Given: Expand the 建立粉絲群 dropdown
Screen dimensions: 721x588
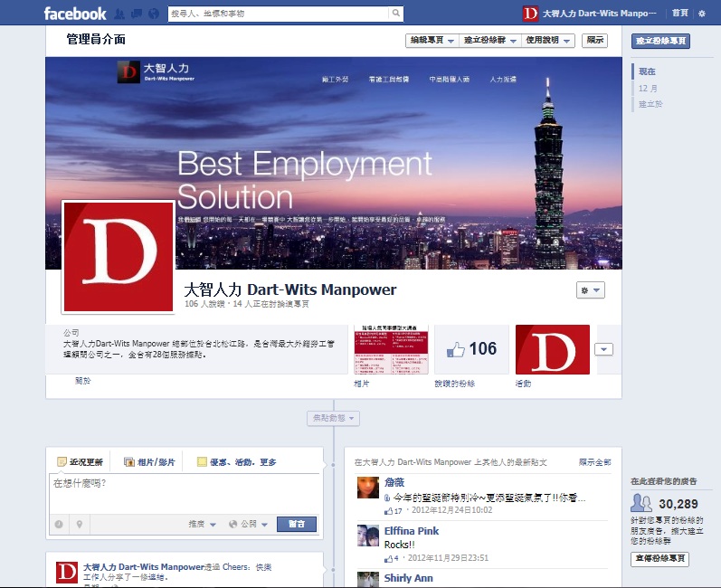Looking at the screenshot, I should click(490, 41).
